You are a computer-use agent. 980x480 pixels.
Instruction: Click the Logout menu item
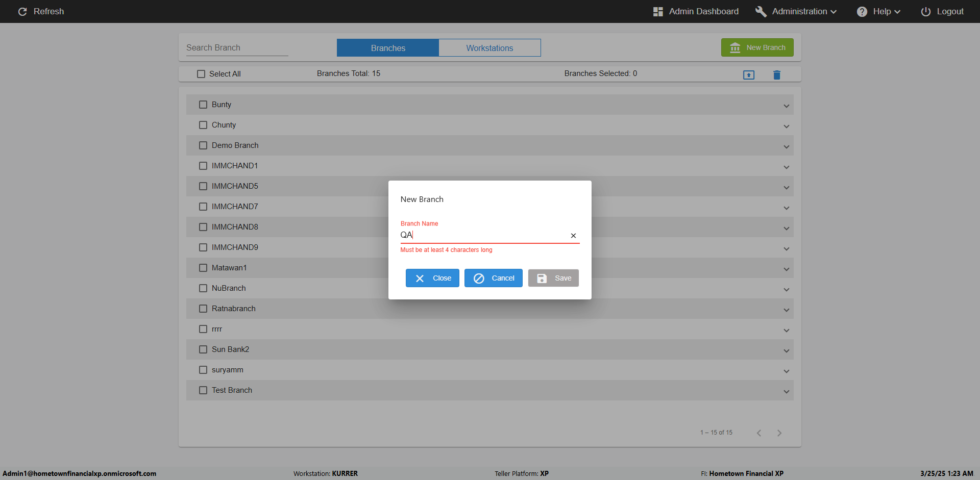pyautogui.click(x=942, y=11)
